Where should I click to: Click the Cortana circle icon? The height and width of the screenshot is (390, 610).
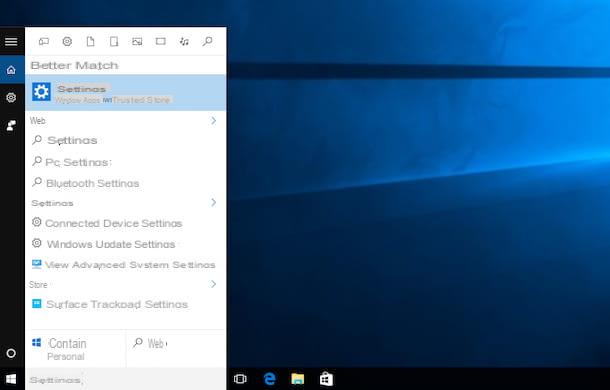(11, 353)
